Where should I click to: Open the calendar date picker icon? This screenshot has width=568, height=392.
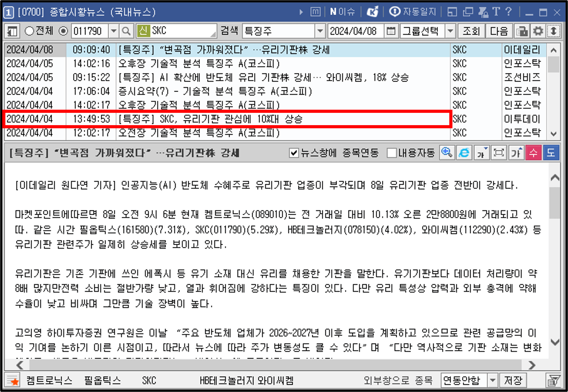tap(391, 31)
